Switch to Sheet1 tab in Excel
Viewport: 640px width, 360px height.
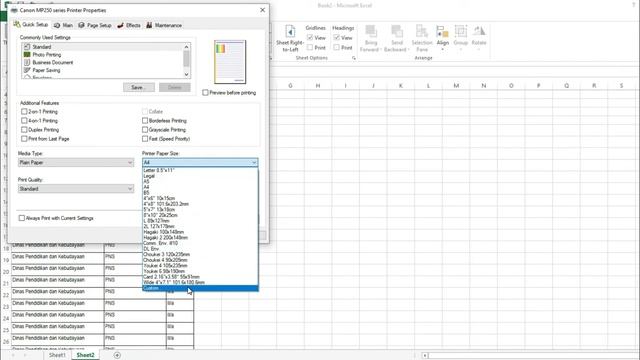(57, 355)
